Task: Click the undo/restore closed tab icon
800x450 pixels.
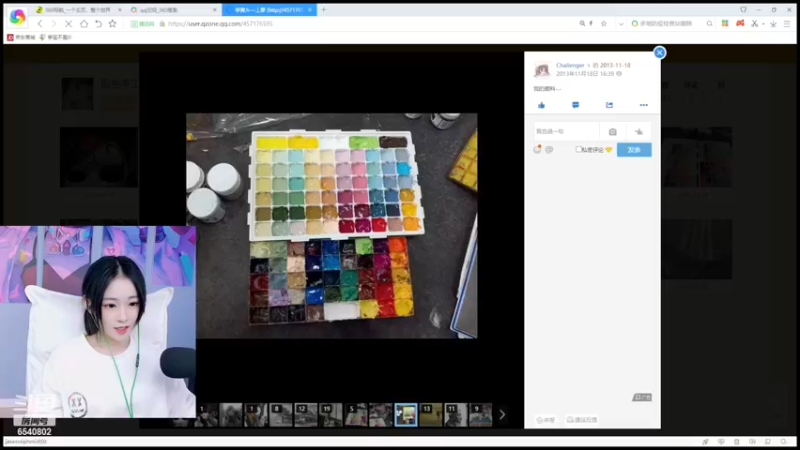Action: pyautogui.click(x=98, y=23)
